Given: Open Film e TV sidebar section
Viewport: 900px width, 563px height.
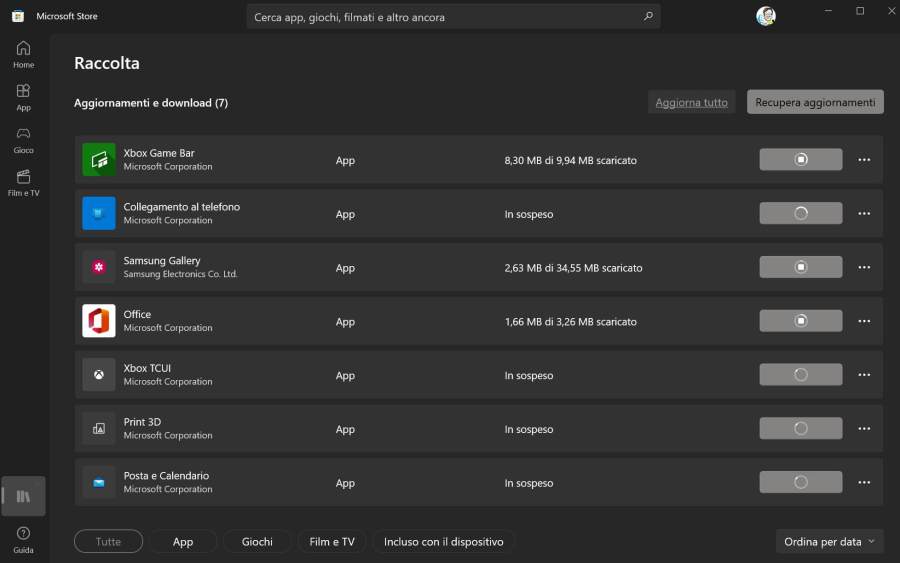Looking at the screenshot, I should click(23, 183).
